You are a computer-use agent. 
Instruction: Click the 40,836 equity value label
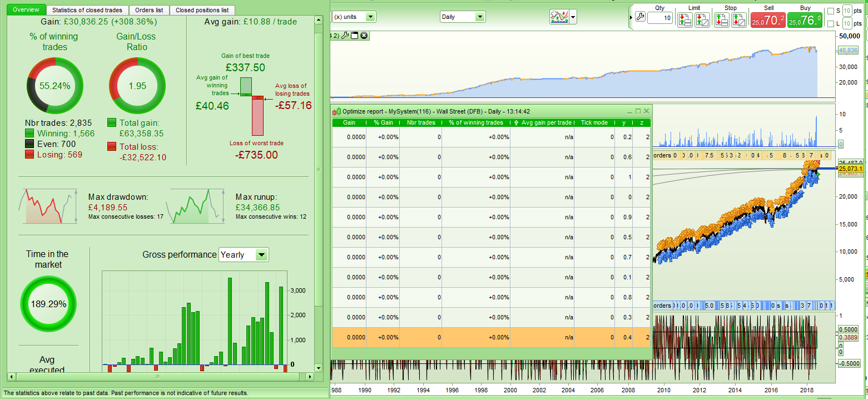847,50
